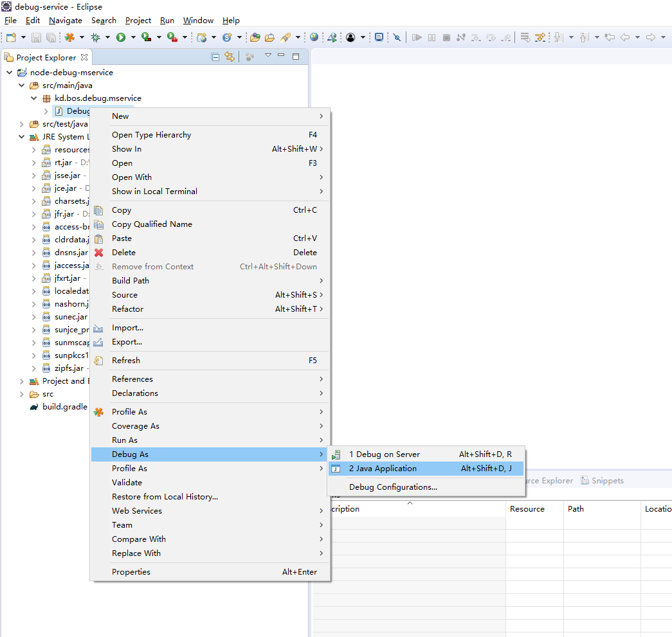Open the Next Annotation dropdown arrow
This screenshot has height=637, width=672.
(x=571, y=38)
